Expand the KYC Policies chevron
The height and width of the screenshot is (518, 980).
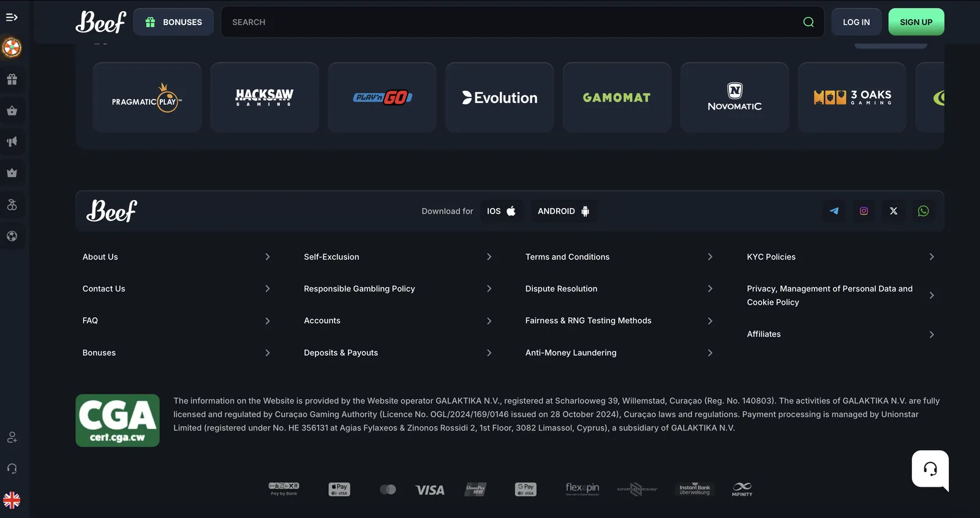[932, 257]
